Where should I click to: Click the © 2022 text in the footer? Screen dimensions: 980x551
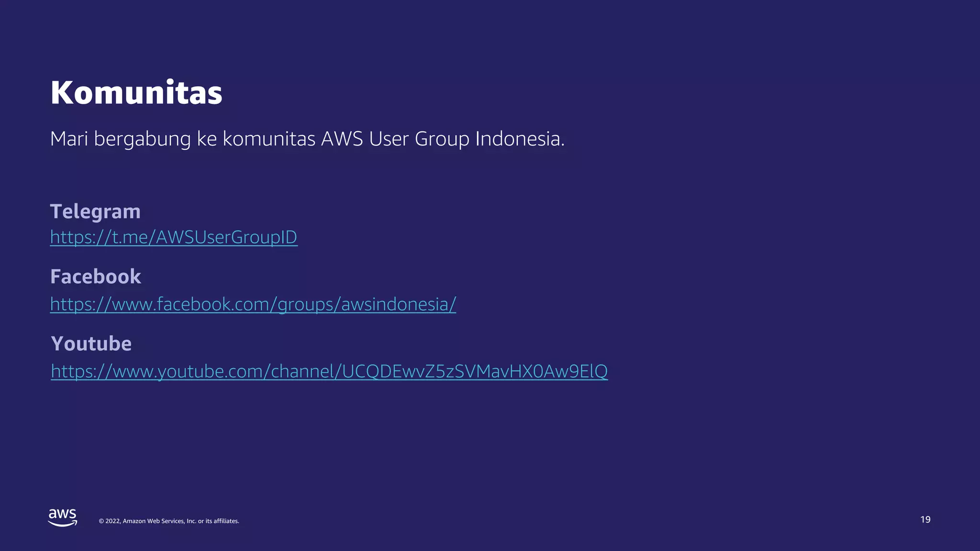pos(110,521)
